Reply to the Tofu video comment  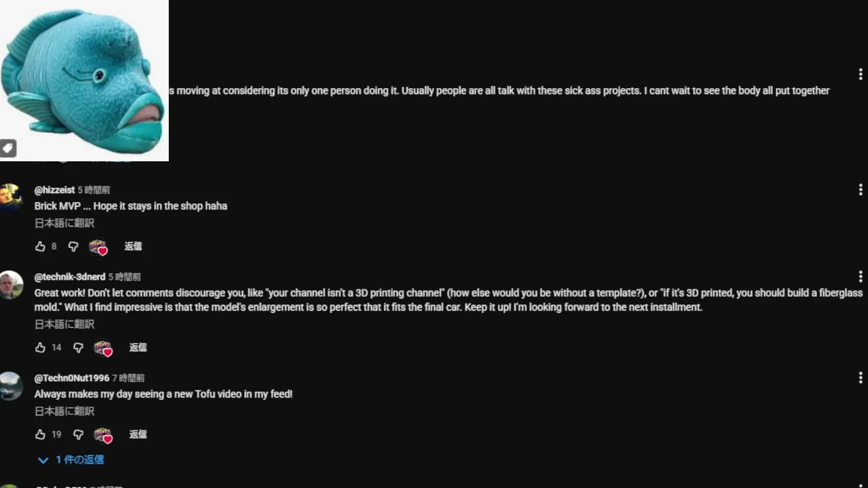(138, 434)
